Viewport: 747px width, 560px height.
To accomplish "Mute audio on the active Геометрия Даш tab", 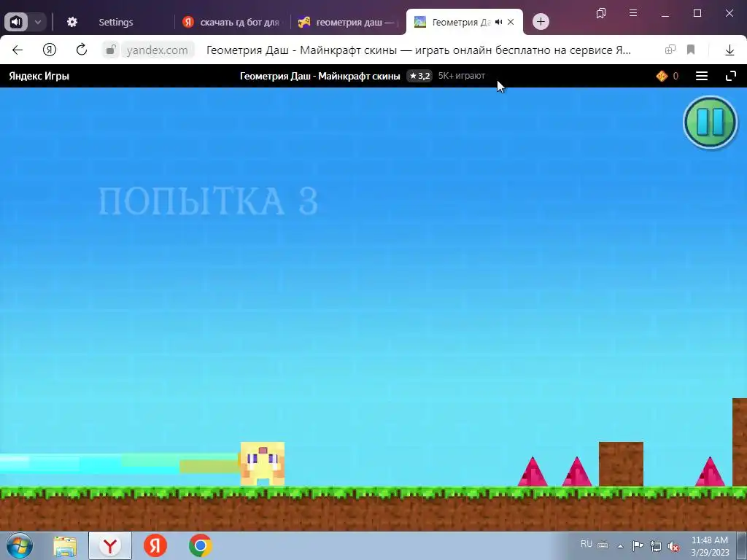I will click(x=499, y=22).
